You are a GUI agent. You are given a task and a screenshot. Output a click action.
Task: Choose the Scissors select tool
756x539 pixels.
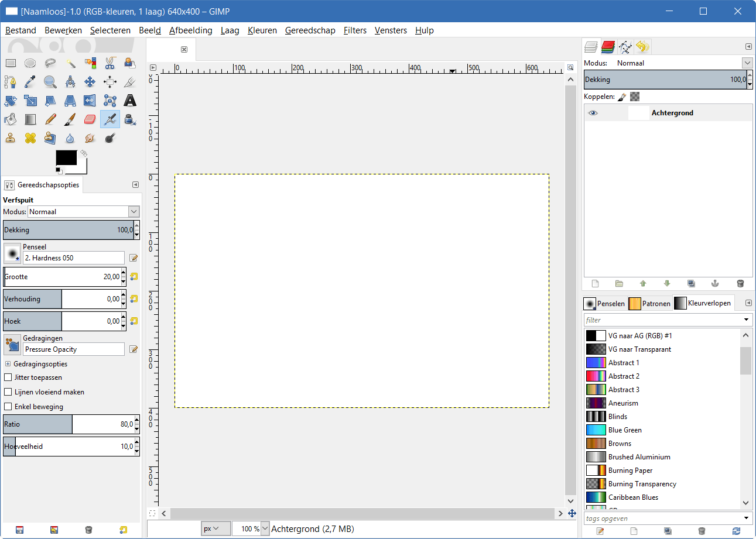tap(110, 63)
